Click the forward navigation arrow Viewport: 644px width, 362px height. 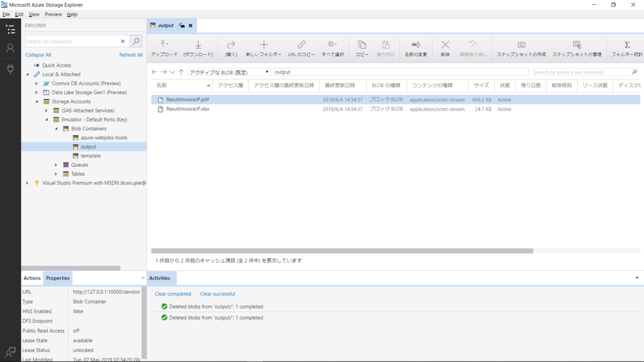click(x=164, y=72)
